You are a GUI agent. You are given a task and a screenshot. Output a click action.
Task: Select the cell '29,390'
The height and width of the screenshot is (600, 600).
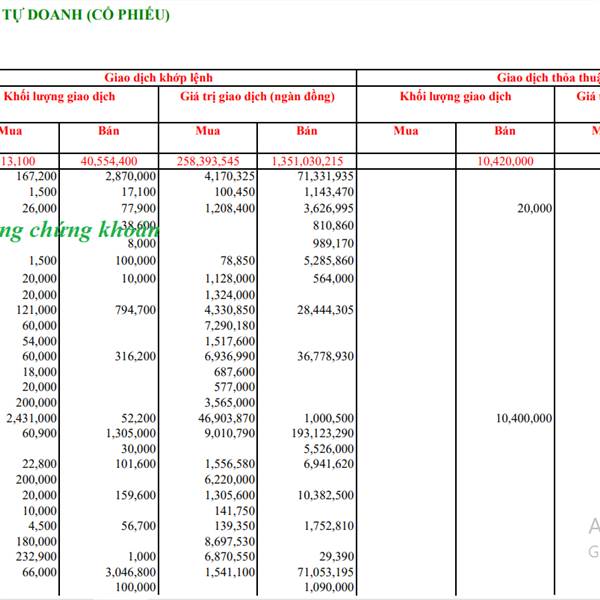pos(337,556)
